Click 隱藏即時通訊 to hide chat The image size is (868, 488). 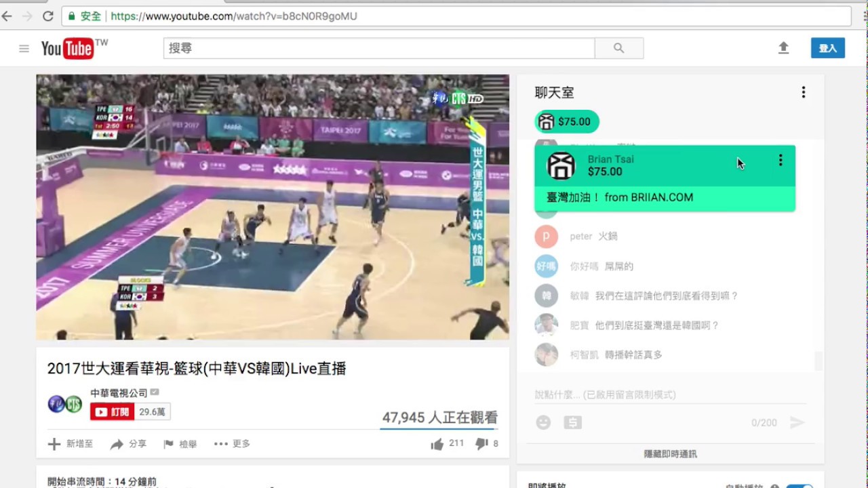670,454
